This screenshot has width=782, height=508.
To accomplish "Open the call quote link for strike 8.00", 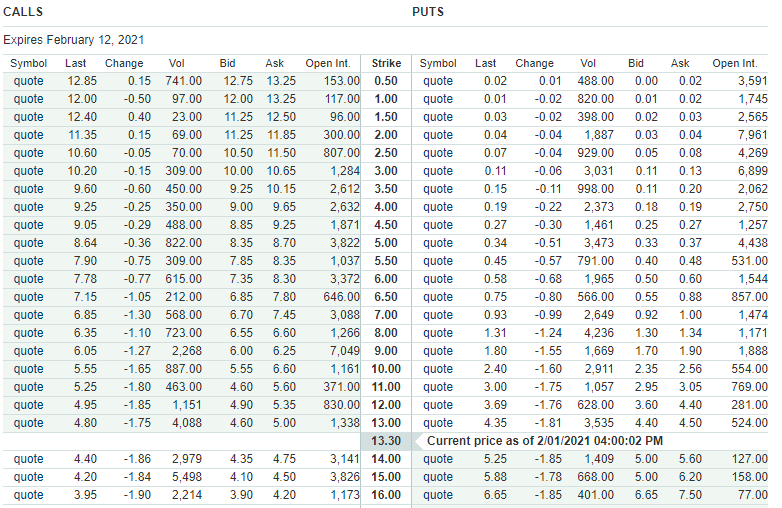I will click(x=28, y=333).
